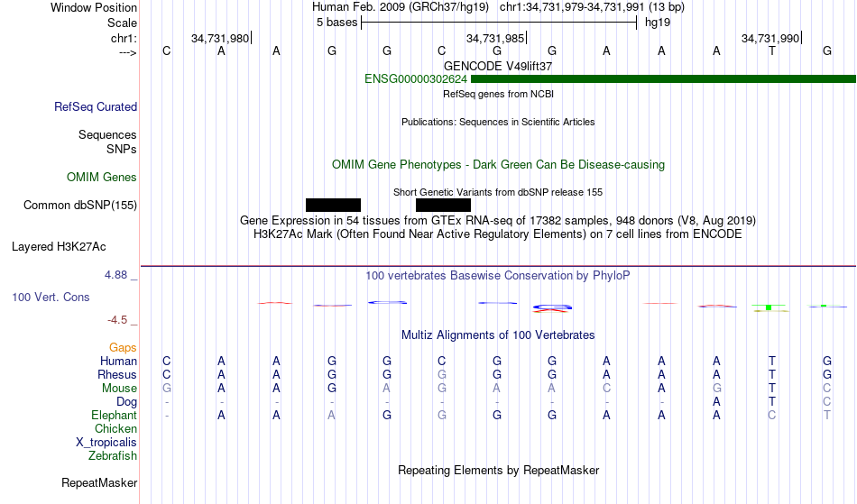The height and width of the screenshot is (504, 857).
Task: Click the OMIM Gene Phenotypes title text
Action: [498, 165]
